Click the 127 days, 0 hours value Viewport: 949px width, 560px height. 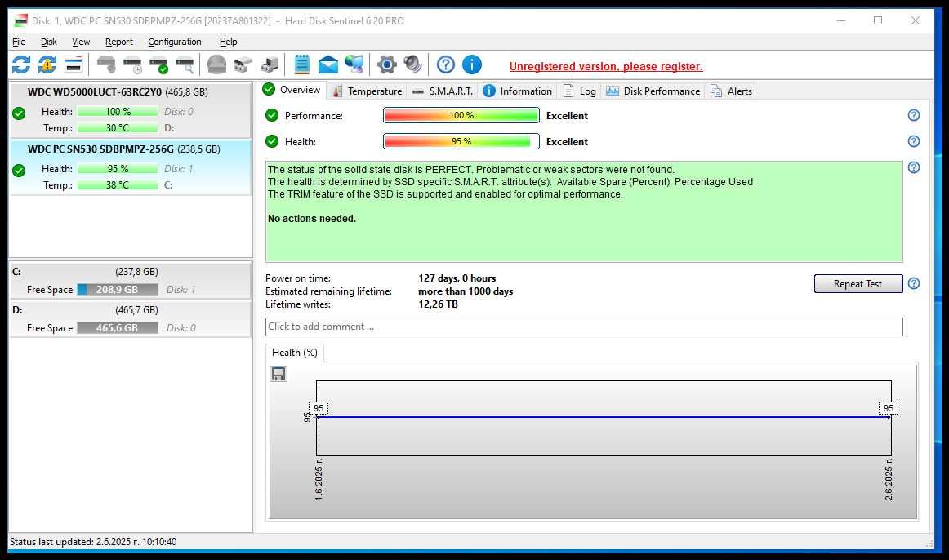tap(457, 278)
